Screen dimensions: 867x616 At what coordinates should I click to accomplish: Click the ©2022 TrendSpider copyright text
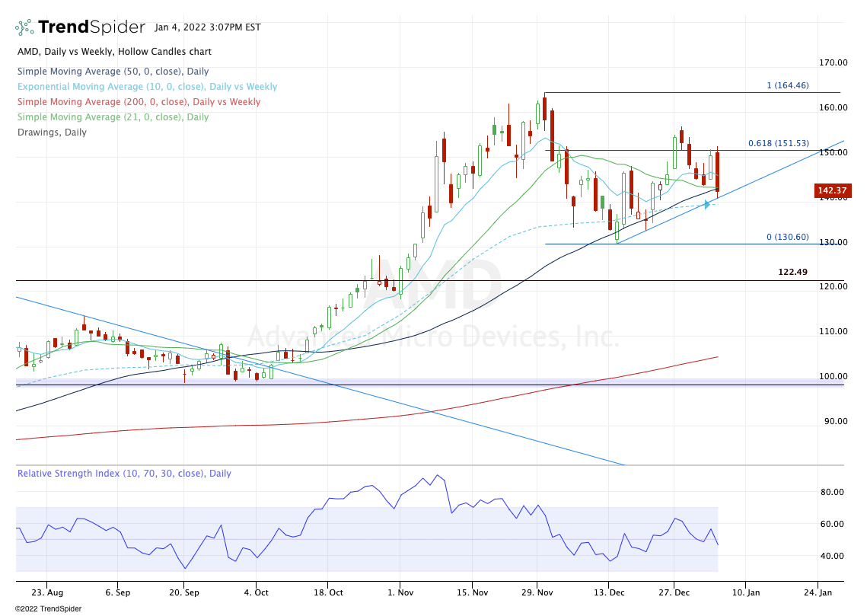pos(48,609)
